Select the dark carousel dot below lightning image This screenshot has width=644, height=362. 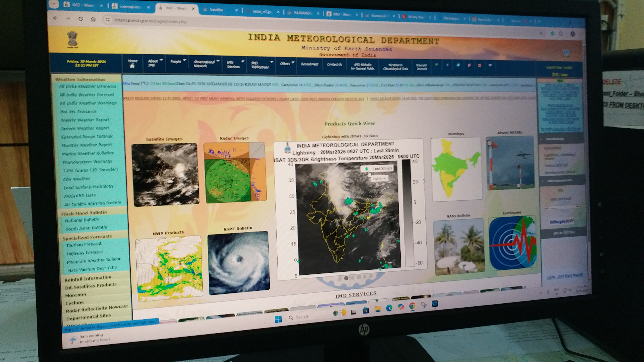coord(346,278)
